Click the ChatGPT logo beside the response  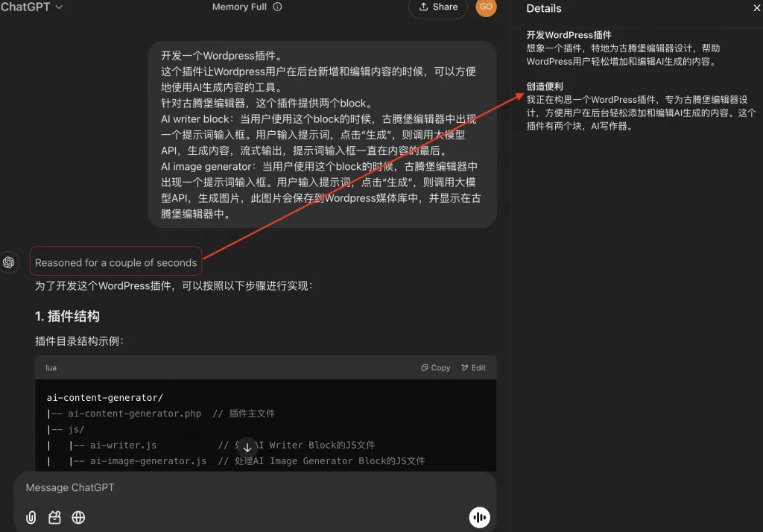coord(9,262)
